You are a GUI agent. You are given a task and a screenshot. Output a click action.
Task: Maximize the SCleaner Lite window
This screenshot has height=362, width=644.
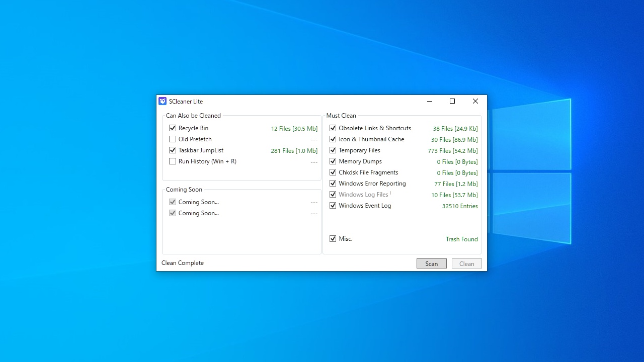[x=452, y=101]
